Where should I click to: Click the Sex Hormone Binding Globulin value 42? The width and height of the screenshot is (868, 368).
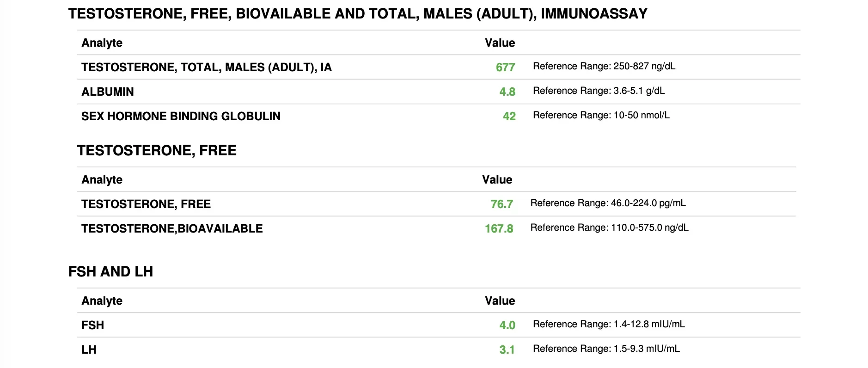(x=509, y=117)
